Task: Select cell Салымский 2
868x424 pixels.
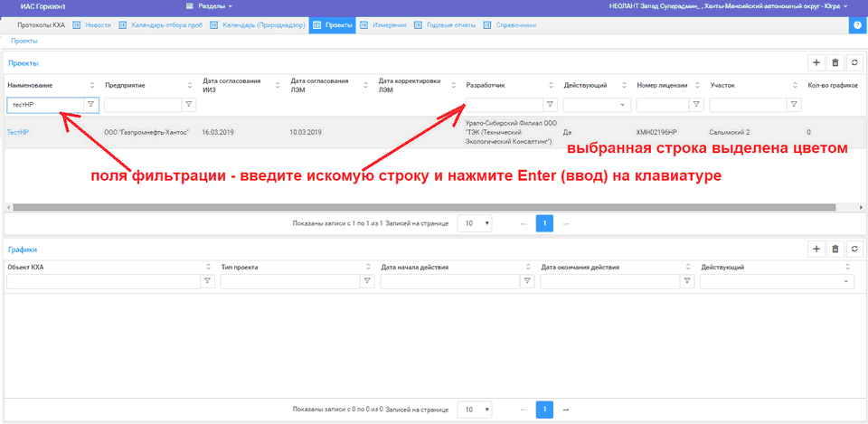Action: pos(729,132)
